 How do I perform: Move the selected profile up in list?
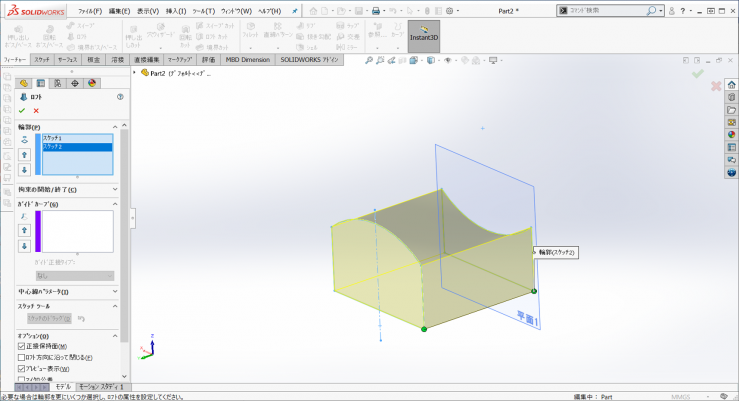[24, 155]
